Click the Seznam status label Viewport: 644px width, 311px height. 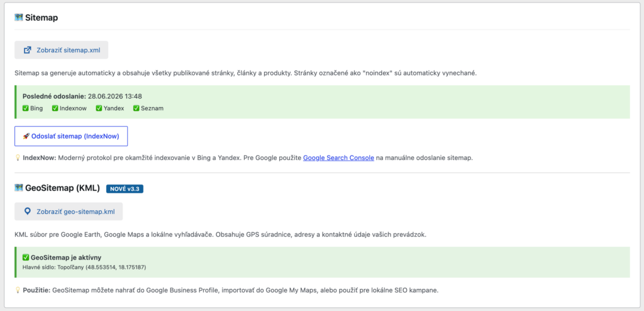[152, 108]
